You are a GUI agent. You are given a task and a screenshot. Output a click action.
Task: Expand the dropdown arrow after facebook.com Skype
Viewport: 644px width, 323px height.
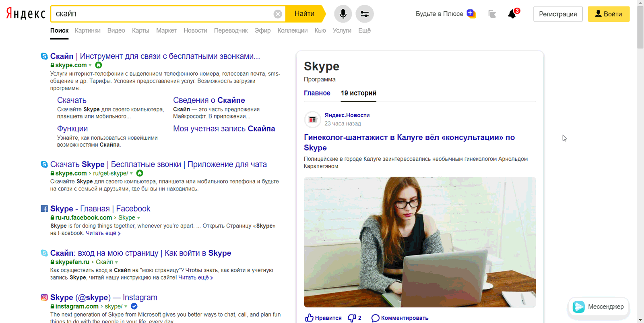138,218
